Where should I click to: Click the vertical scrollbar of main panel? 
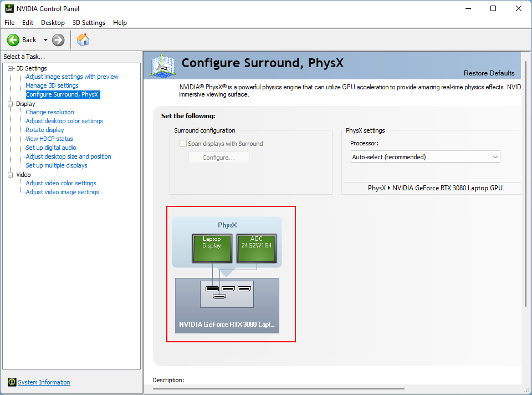click(526, 184)
